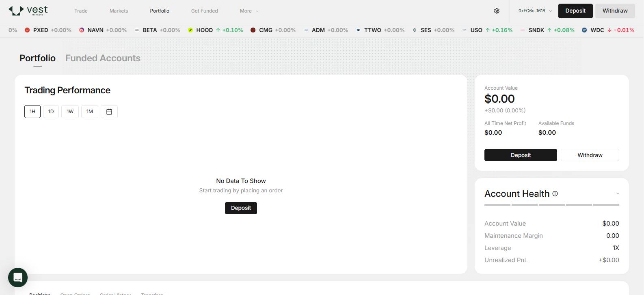The image size is (644, 295).
Task: Click the Trading Performance heading
Action: 67,90
